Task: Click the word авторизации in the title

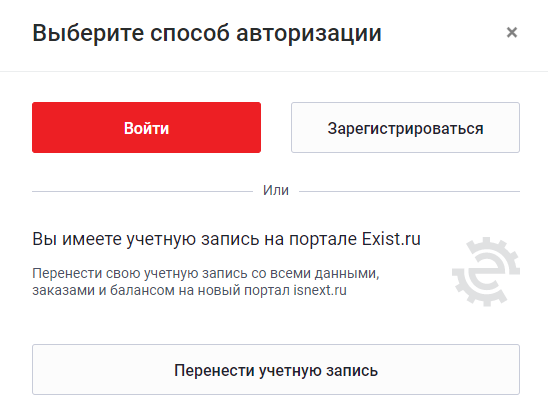Action: click(309, 34)
